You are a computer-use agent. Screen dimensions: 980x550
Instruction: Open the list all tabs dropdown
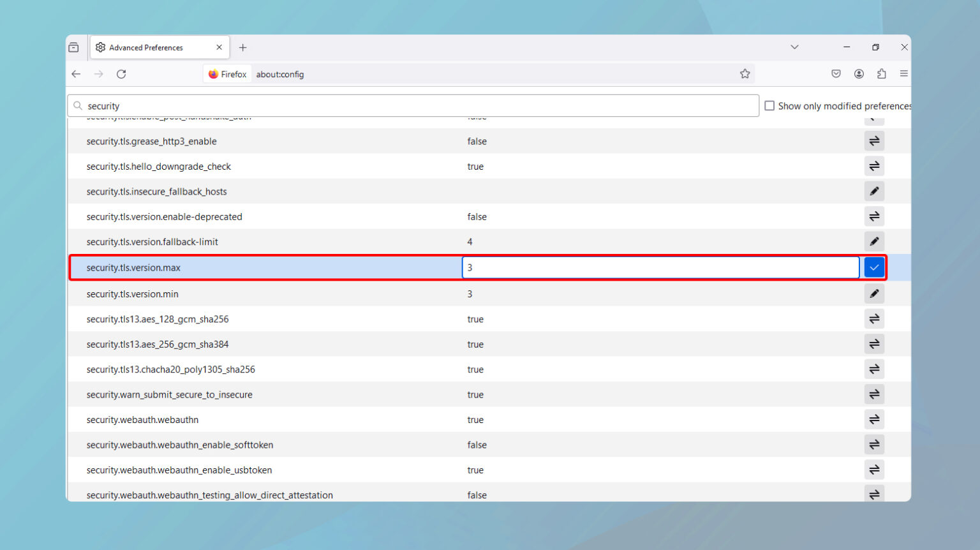click(x=794, y=47)
